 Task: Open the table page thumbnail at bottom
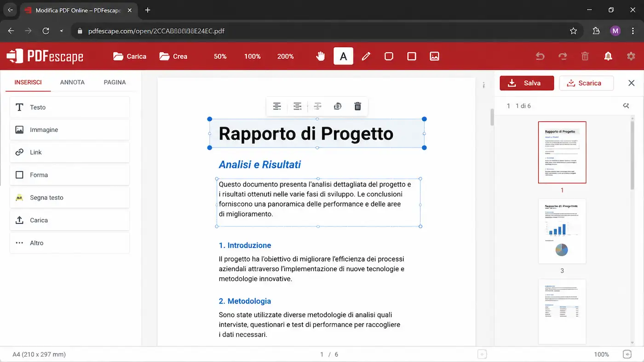coord(562,311)
